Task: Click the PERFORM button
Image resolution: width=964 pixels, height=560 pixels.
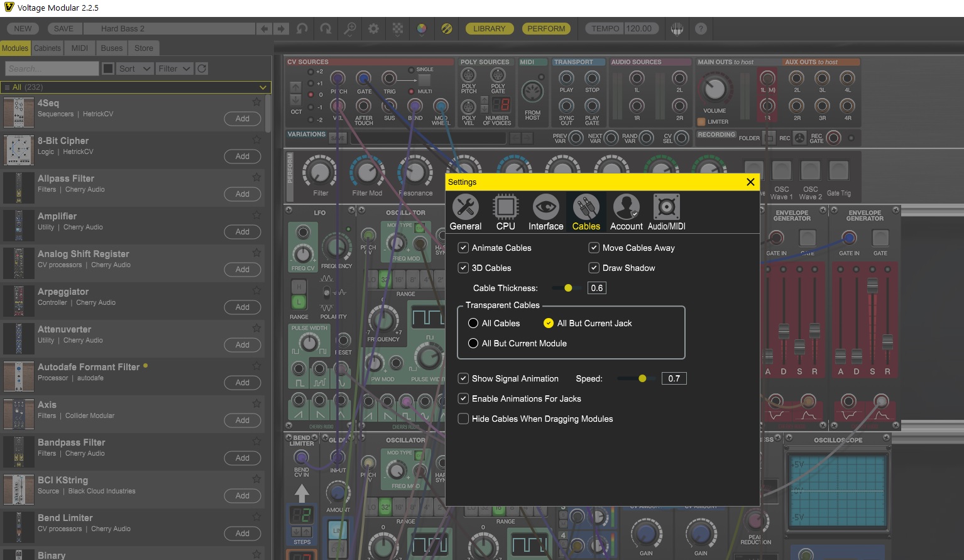Action: click(546, 29)
